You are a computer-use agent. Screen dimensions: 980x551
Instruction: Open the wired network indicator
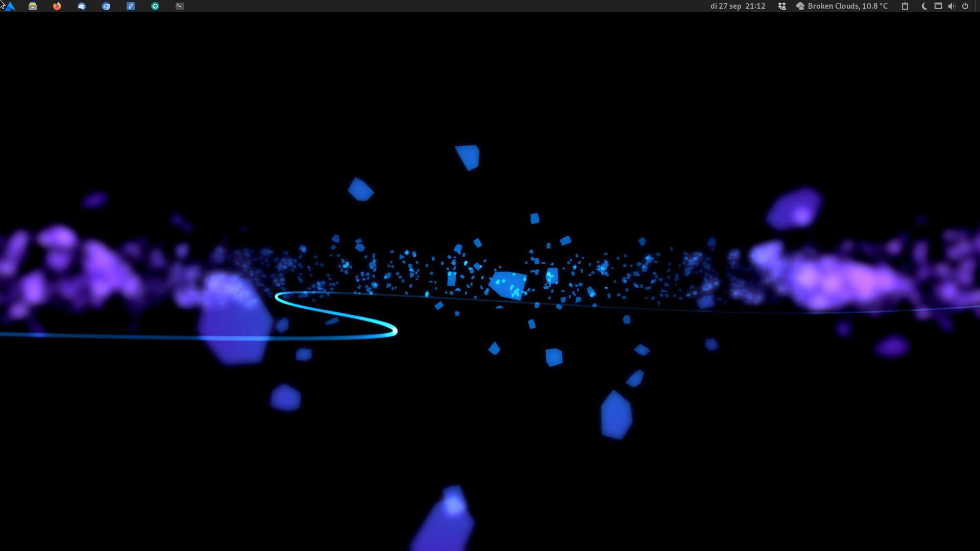click(x=938, y=6)
